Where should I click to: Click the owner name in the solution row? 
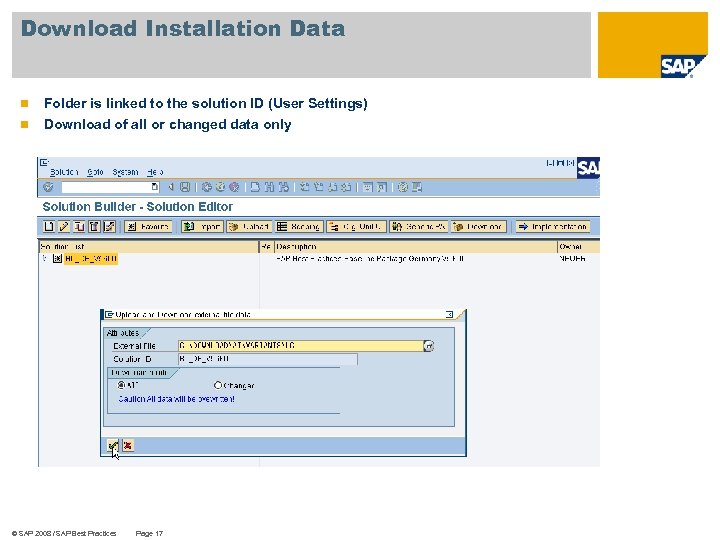[x=572, y=259]
